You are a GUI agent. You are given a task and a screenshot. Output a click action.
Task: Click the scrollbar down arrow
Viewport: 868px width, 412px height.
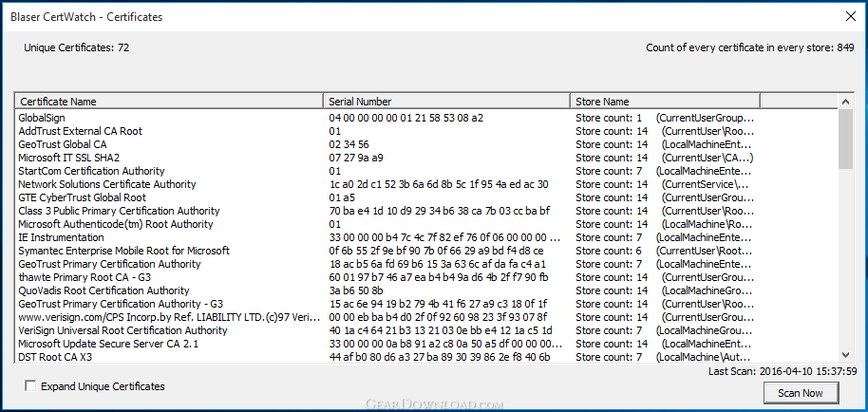click(845, 354)
